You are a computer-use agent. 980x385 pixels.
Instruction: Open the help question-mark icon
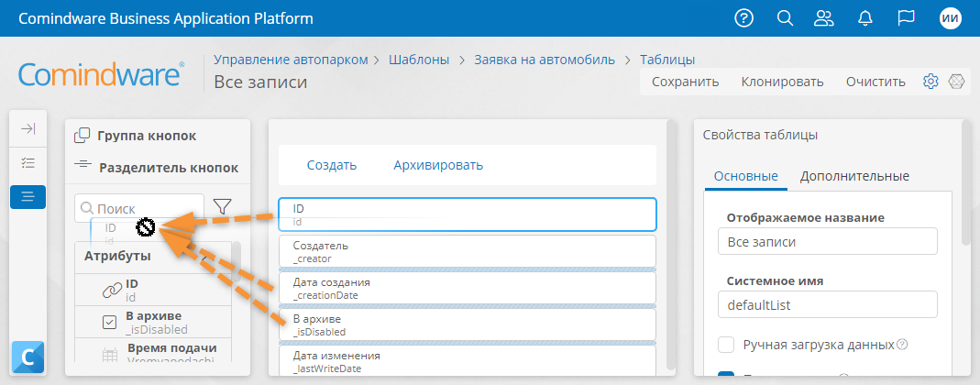click(743, 18)
